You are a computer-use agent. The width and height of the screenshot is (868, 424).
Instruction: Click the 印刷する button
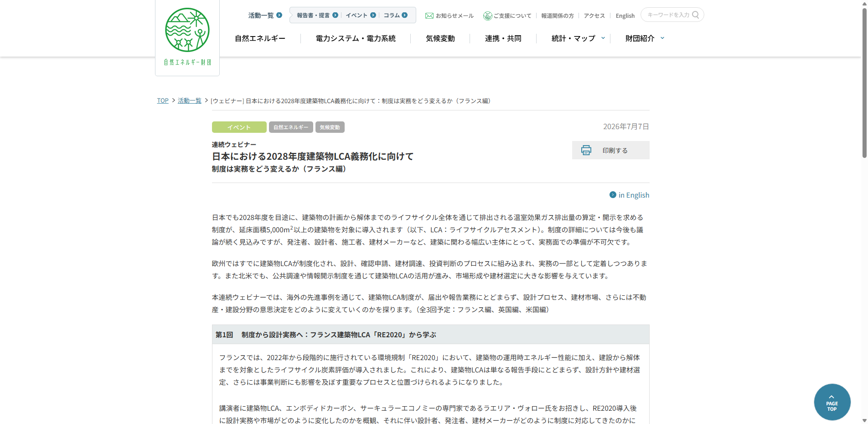(611, 150)
